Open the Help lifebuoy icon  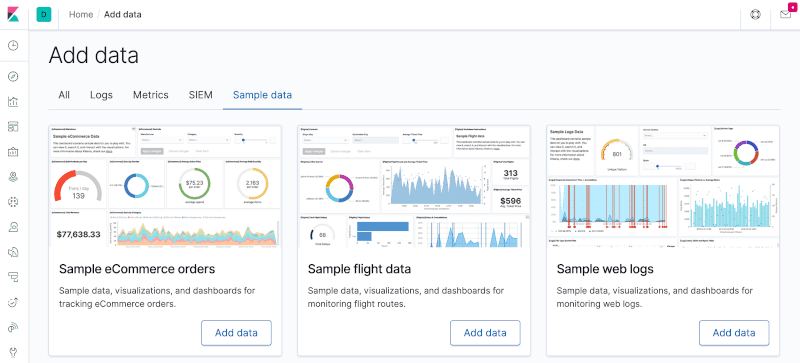coord(755,14)
